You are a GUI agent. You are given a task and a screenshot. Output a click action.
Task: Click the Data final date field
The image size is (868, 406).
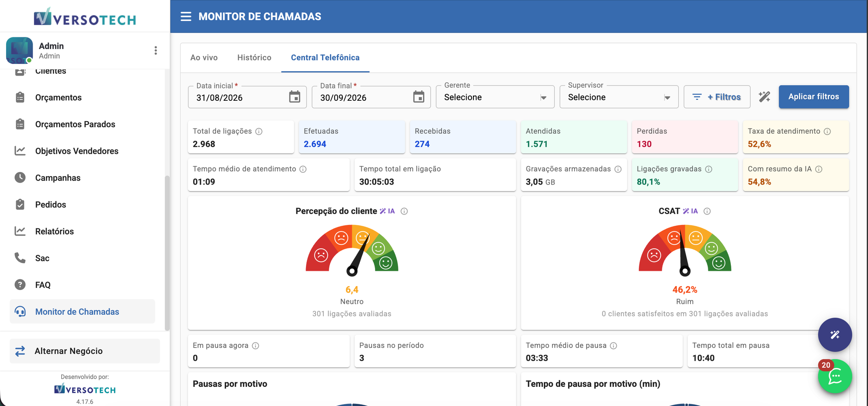pos(371,97)
